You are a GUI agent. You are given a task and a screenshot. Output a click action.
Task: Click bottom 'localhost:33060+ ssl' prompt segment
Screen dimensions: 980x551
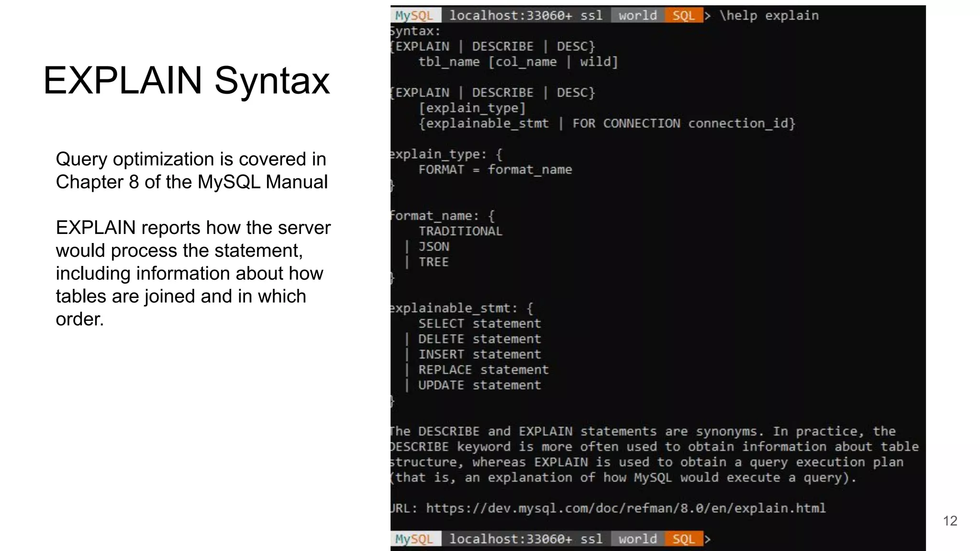525,539
